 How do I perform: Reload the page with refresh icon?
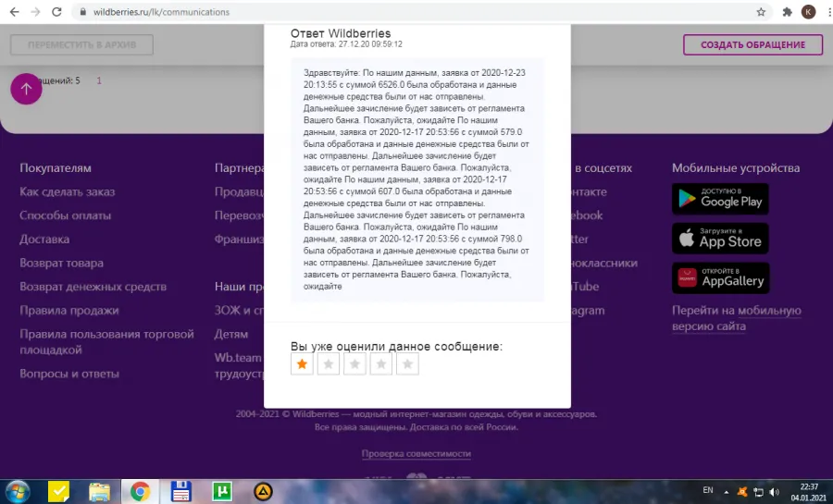pyautogui.click(x=56, y=12)
